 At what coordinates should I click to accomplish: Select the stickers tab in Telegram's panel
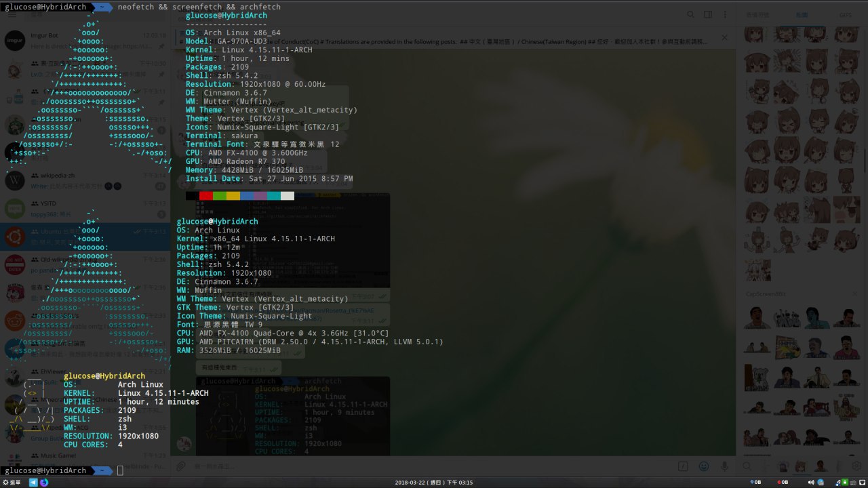click(802, 14)
